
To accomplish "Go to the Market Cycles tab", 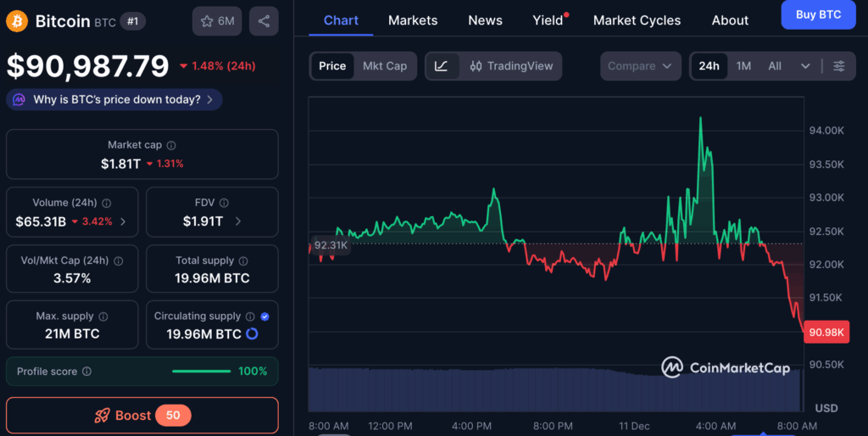I will (637, 20).
